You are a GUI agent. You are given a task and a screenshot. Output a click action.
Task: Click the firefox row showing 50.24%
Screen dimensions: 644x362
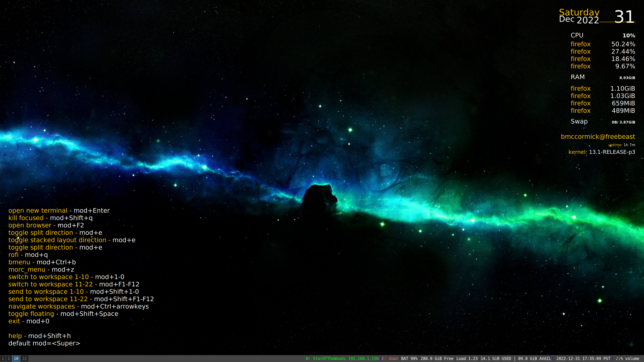point(603,44)
